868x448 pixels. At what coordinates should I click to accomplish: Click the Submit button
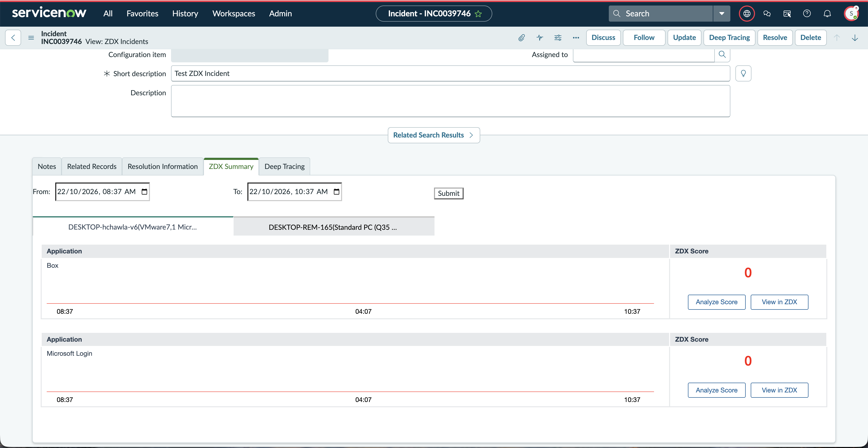pyautogui.click(x=449, y=193)
